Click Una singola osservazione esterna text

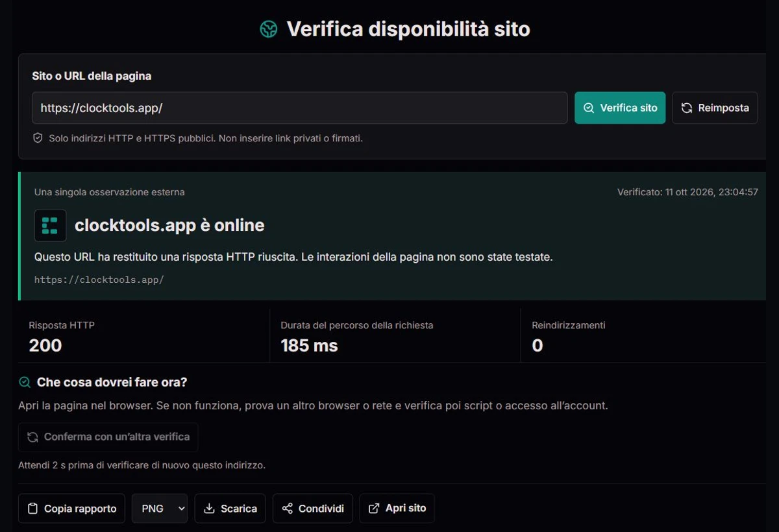point(110,192)
